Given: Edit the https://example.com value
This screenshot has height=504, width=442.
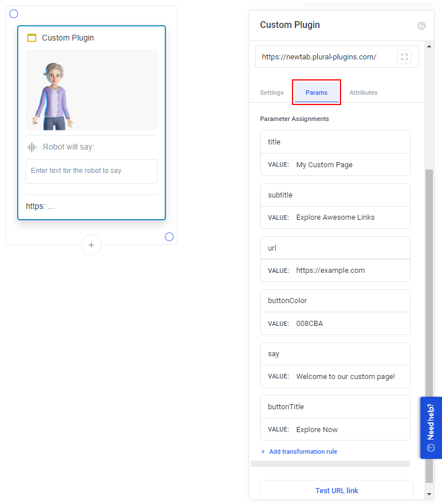Looking at the screenshot, I should pyautogui.click(x=335, y=271).
